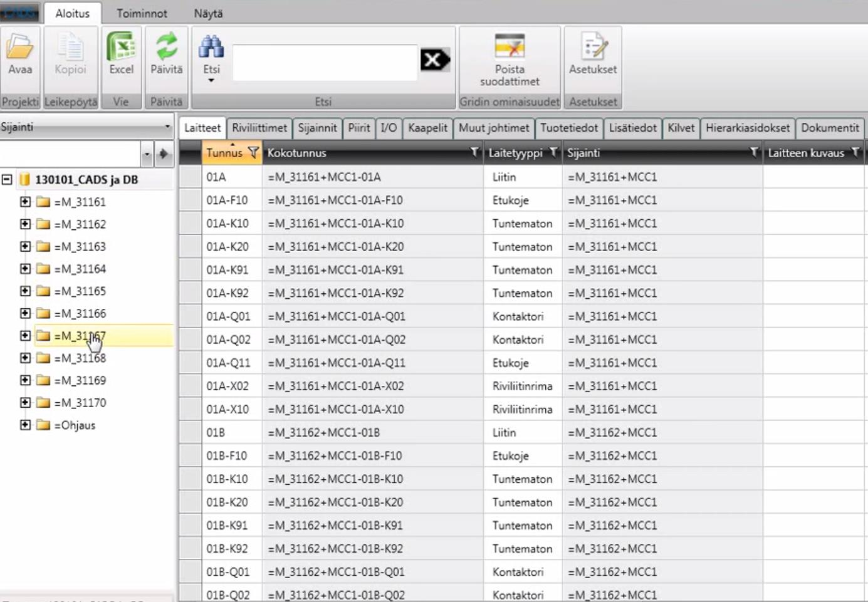Open the Etsi dropdown arrow

pos(211,80)
